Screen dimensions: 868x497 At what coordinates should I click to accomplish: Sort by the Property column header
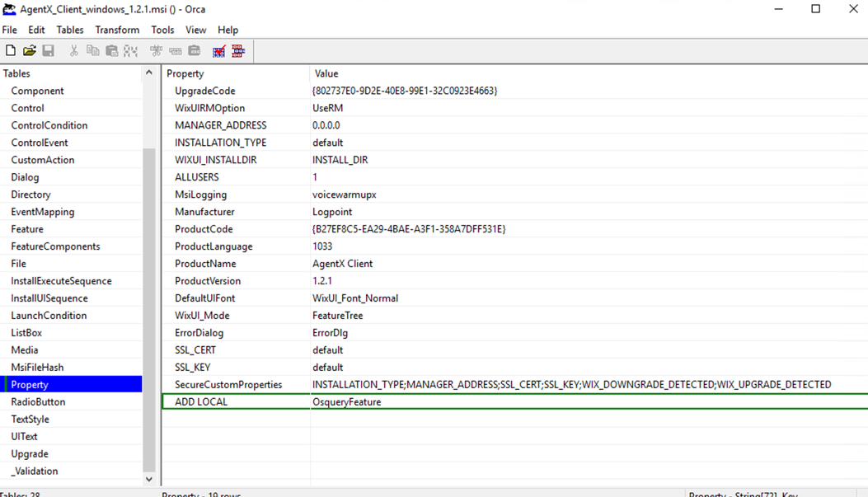coord(235,73)
